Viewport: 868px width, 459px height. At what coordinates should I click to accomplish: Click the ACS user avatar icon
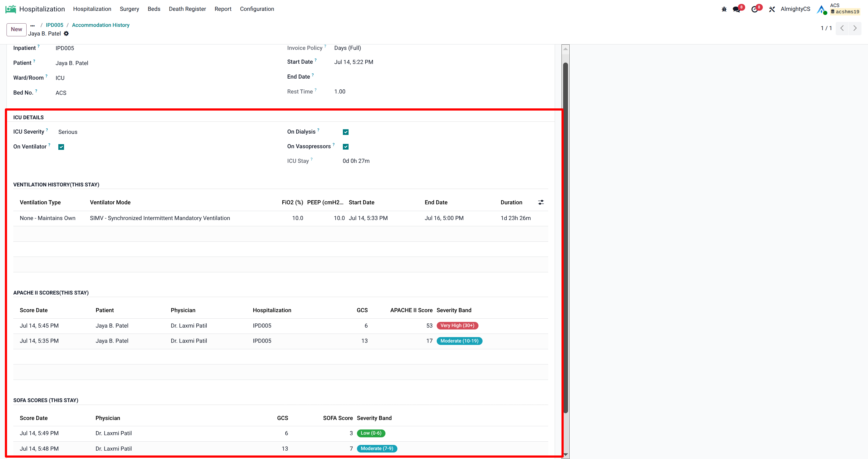[x=822, y=9]
